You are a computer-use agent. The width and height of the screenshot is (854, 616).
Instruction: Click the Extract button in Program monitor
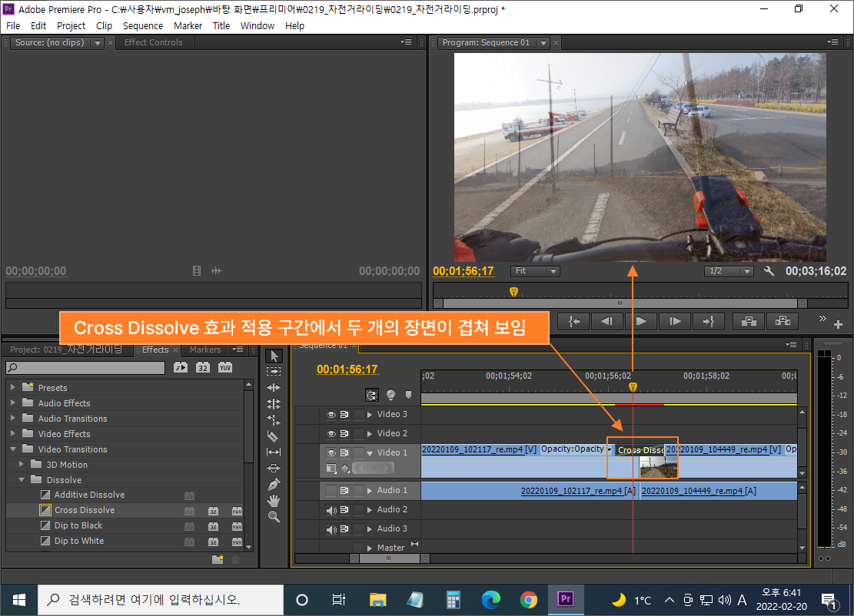[x=783, y=321]
